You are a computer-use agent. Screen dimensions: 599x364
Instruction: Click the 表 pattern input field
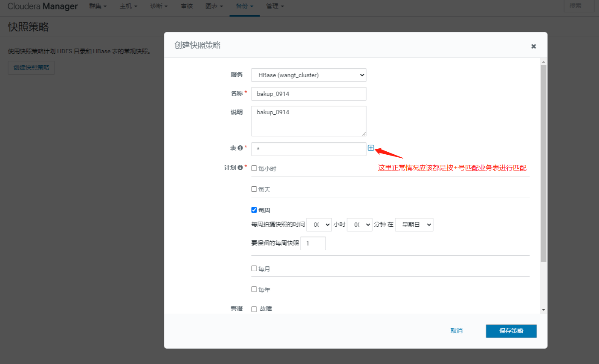click(x=309, y=149)
